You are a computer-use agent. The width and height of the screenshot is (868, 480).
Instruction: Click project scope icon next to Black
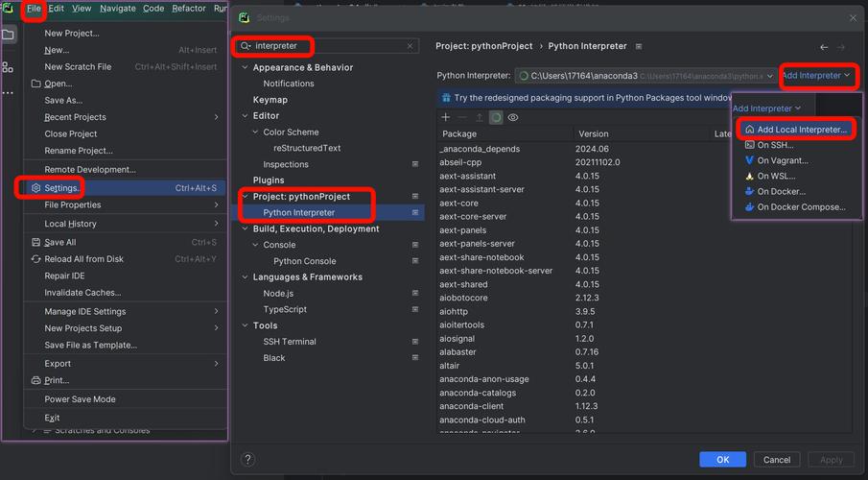tap(415, 357)
